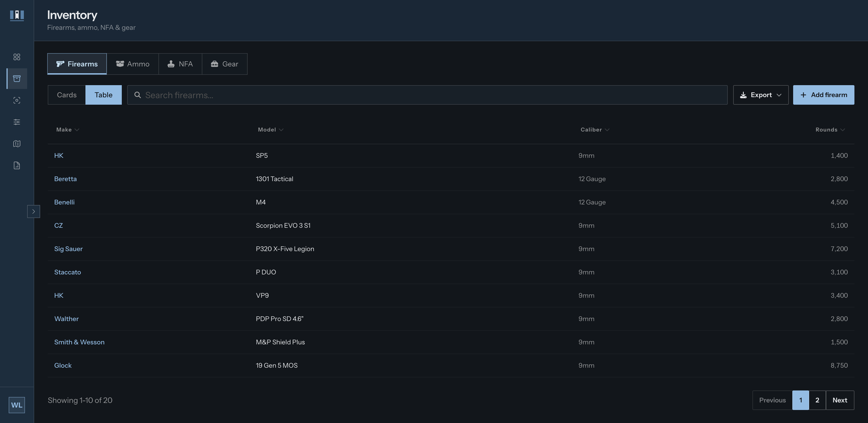Sort by the Rounds column header
Viewport: 868px width, 423px height.
[x=830, y=130]
